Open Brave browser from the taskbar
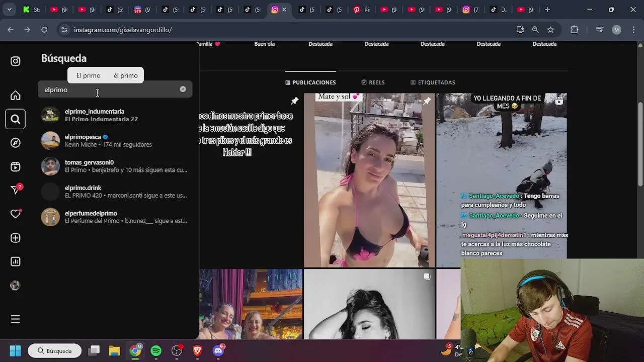Screen dimensions: 644x362 [x=197, y=350]
